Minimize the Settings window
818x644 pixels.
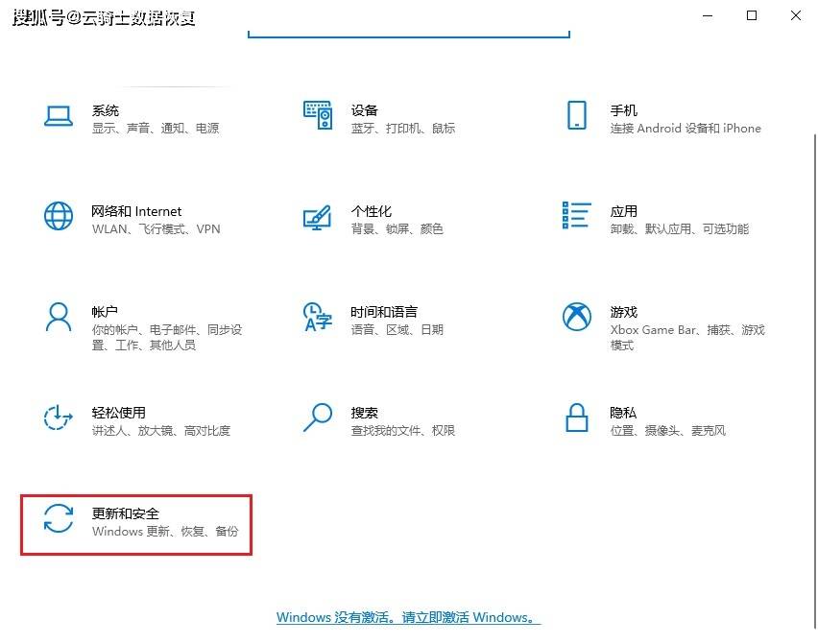click(708, 15)
